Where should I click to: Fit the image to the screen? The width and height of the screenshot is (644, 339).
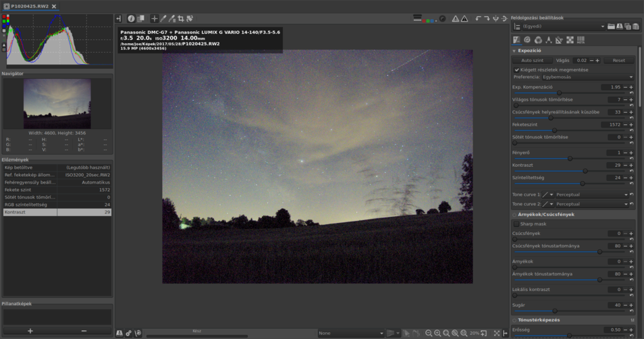446,333
